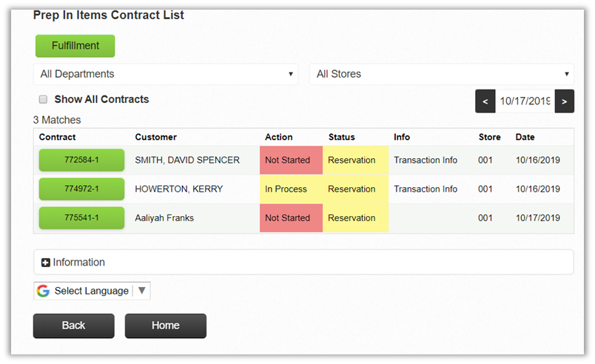Open contract 775541-1
595x364 pixels.
pos(81,218)
